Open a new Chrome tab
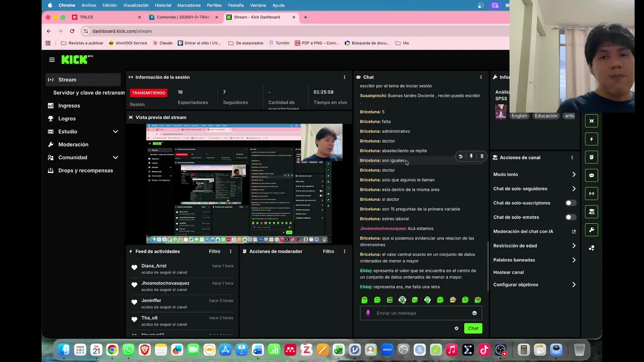This screenshot has height=362, width=644. click(305, 17)
